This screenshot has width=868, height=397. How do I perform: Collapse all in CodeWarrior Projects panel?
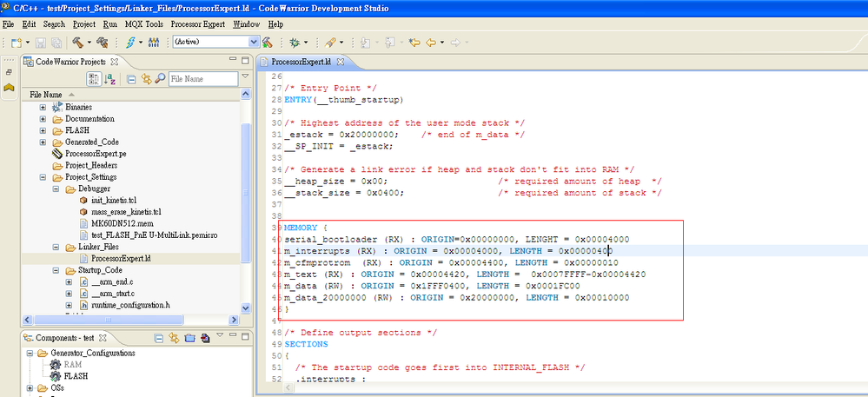tap(131, 79)
